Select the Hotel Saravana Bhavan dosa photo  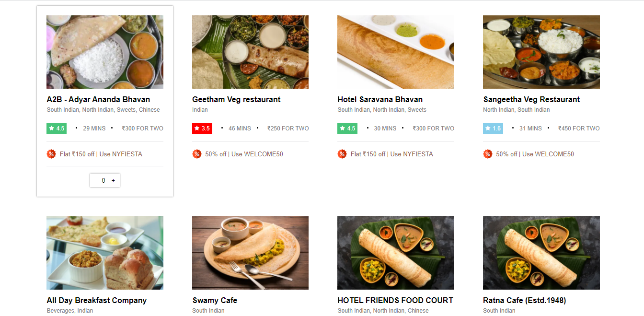(x=396, y=52)
